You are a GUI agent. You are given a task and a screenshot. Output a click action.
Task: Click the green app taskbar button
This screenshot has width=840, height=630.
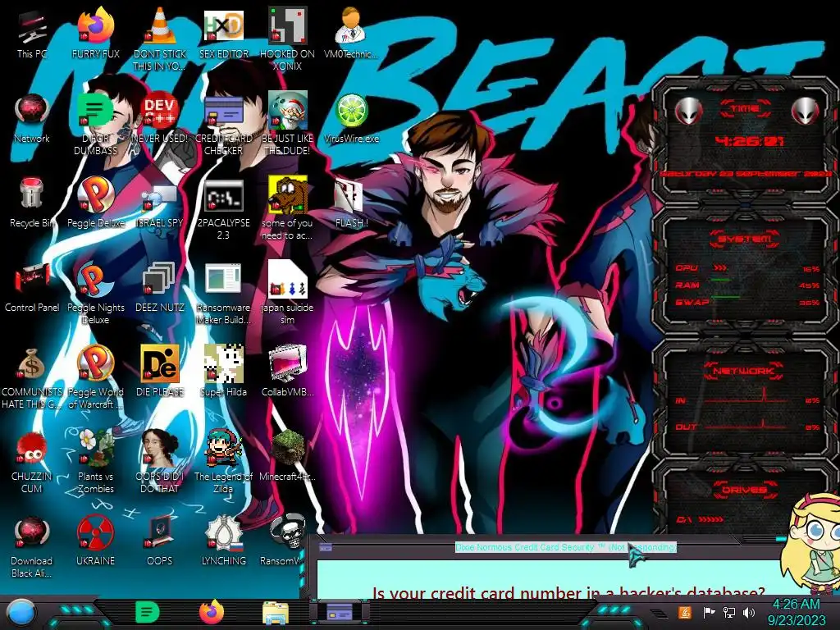(148, 612)
